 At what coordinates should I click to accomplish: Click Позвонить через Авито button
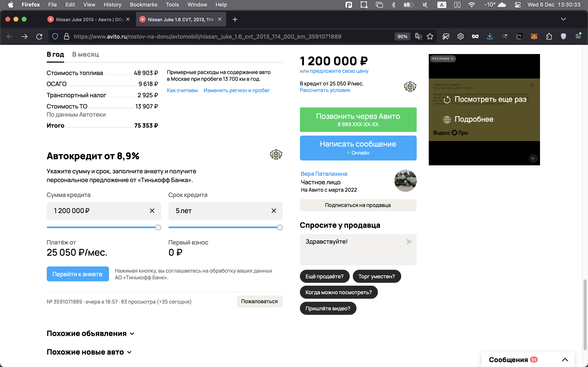[x=358, y=120]
